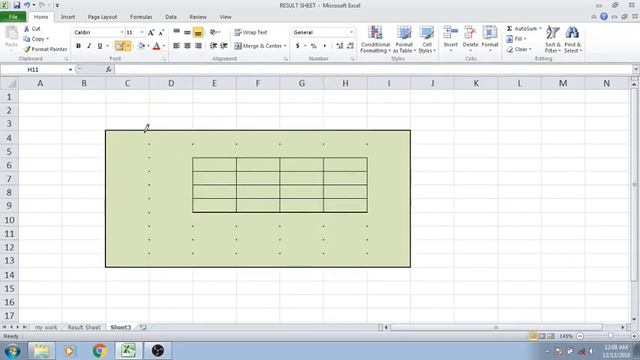Viewport: 640px width, 360px height.
Task: Decrease indent icon in Alignment
Action: point(213,46)
